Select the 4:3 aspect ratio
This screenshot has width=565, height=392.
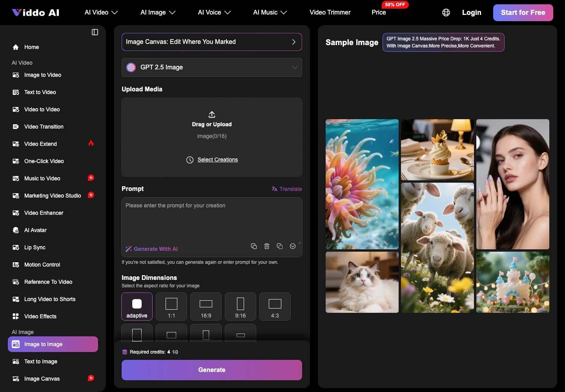point(275,307)
